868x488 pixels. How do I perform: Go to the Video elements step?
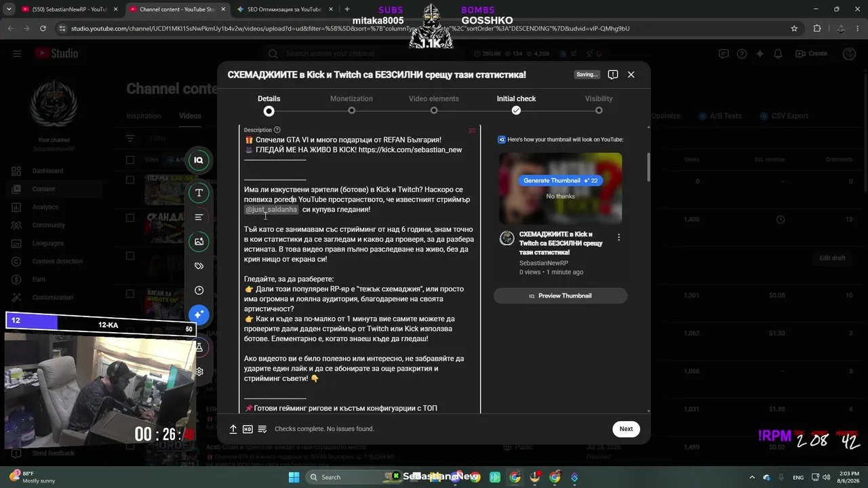(434, 105)
